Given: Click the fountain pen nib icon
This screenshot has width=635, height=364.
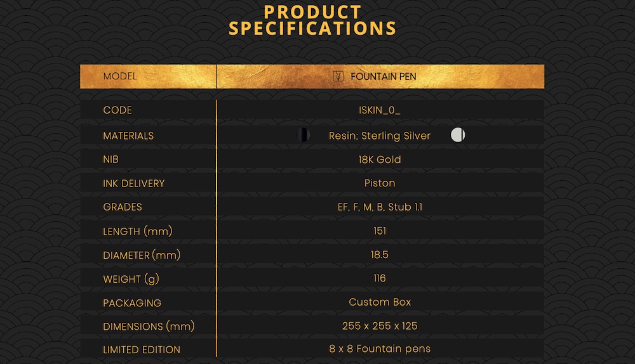Looking at the screenshot, I should (x=338, y=76).
